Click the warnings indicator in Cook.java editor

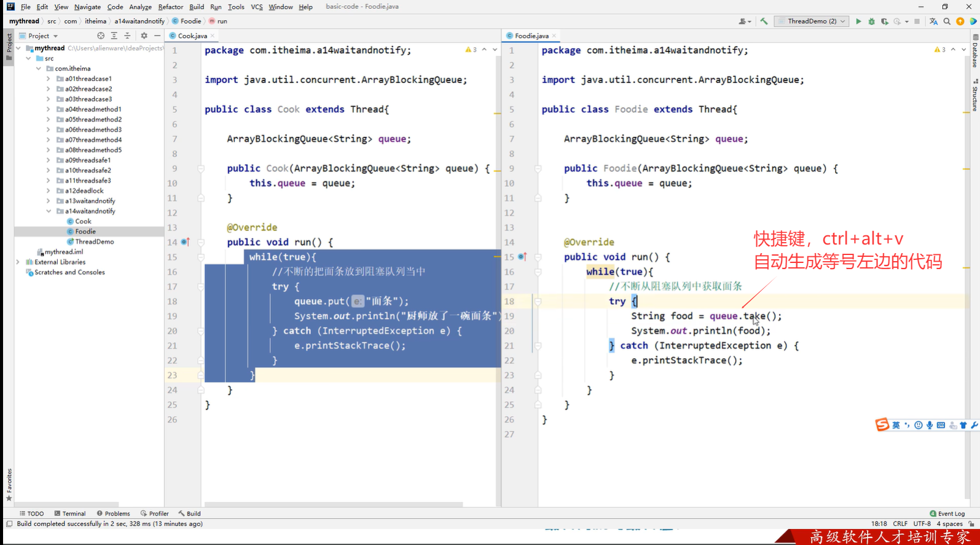click(471, 50)
